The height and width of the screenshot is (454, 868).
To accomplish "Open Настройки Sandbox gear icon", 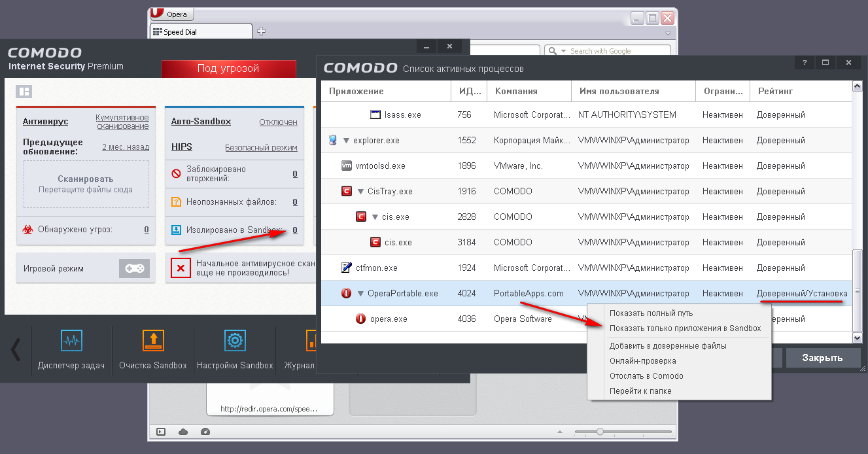I will click(235, 341).
